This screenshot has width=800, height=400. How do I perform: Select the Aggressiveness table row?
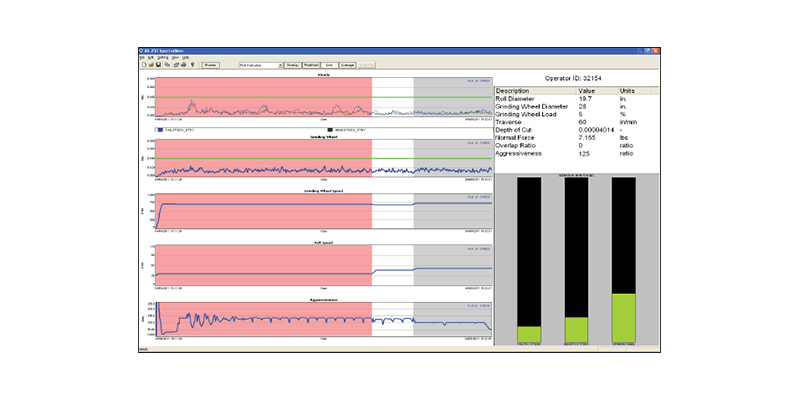(x=577, y=153)
